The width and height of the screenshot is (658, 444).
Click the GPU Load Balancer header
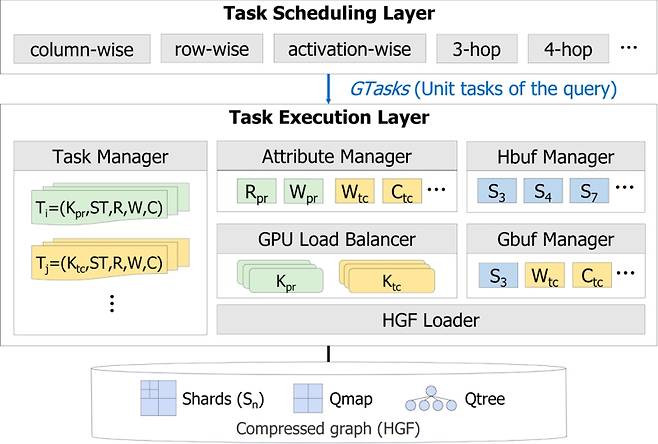click(x=335, y=240)
